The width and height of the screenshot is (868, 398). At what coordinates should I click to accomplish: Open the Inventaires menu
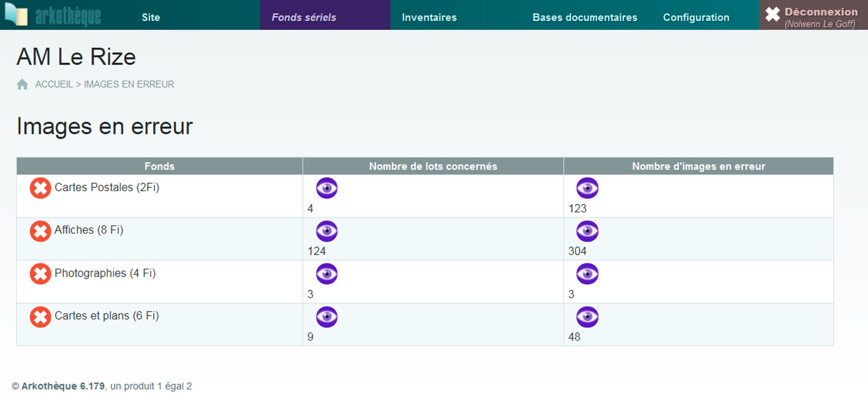point(429,17)
